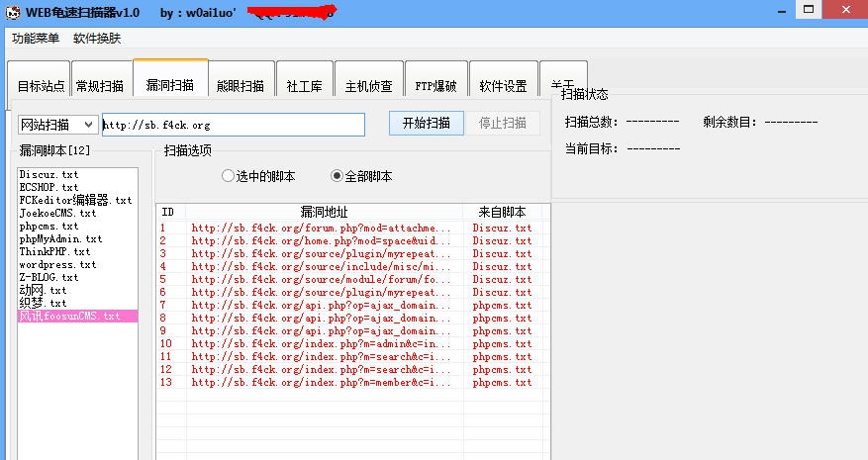Select 织梦.txt script

(x=77, y=303)
